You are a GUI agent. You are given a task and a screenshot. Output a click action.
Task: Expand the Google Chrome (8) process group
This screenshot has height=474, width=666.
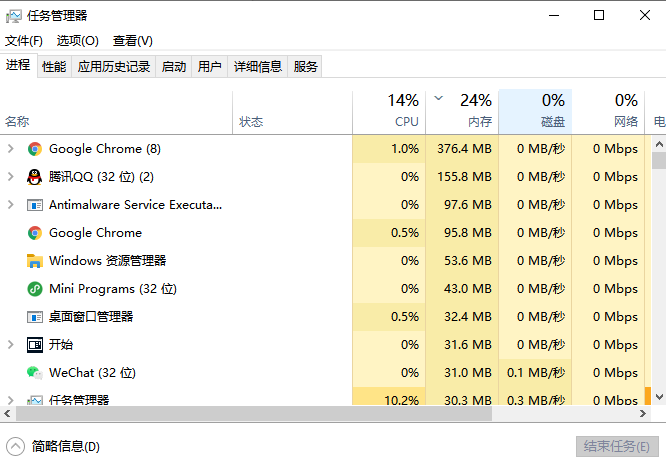(10, 149)
